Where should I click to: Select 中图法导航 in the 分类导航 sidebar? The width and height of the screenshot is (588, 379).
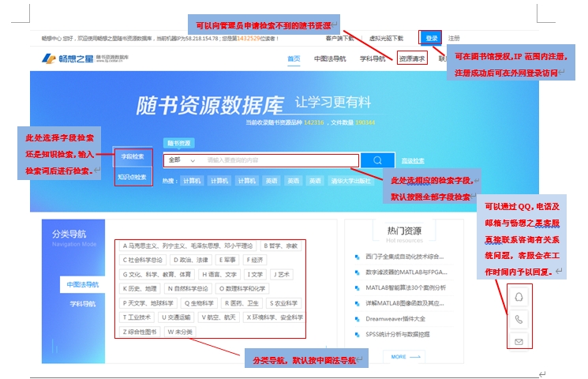(83, 284)
